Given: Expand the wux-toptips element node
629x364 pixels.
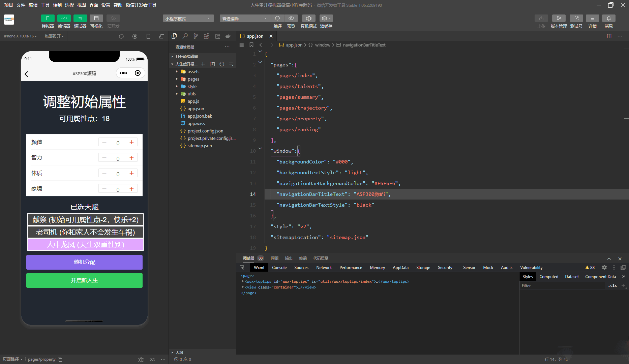Looking at the screenshot, I should click(243, 281).
